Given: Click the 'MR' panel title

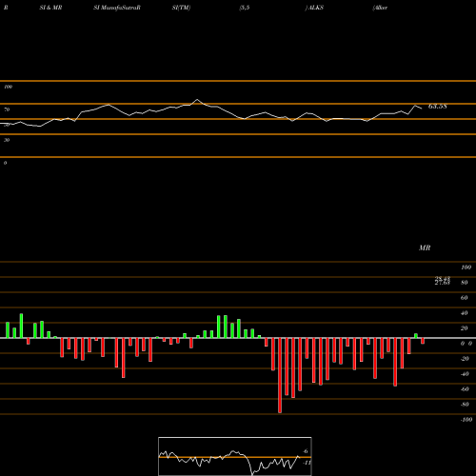Looking at the screenshot, I should pyautogui.click(x=425, y=248).
